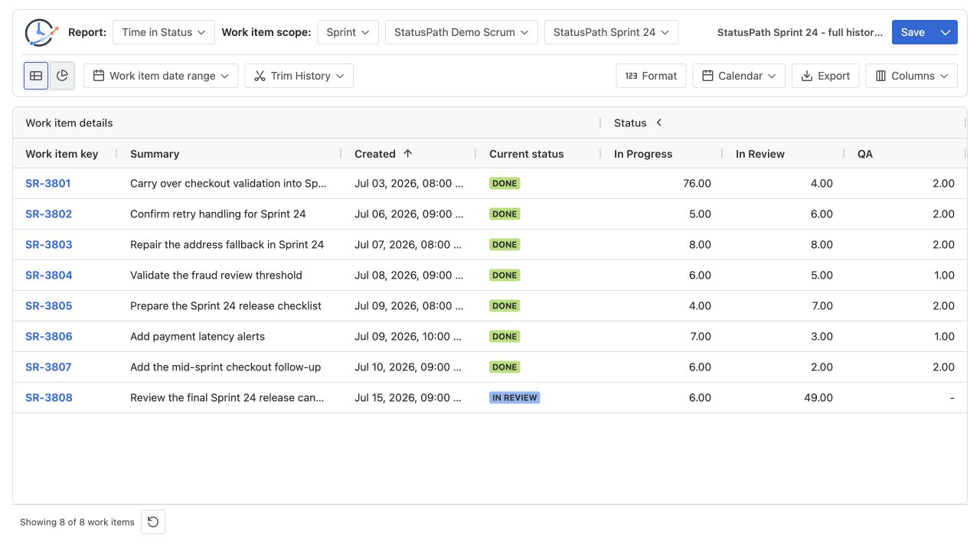Viewport: 980px width, 551px height.
Task: Click the Work item details group header
Action: [x=69, y=122]
